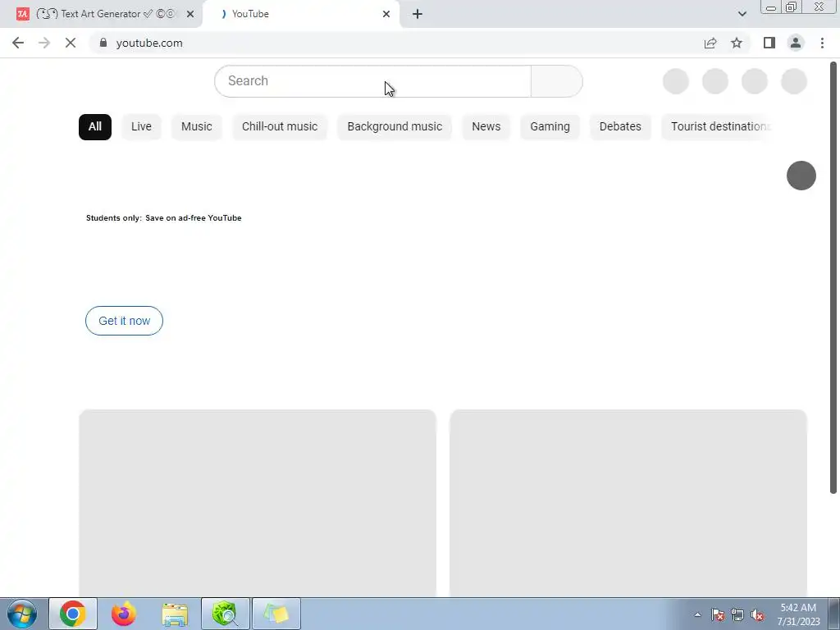Open File Explorer from the taskbar

[x=175, y=614]
